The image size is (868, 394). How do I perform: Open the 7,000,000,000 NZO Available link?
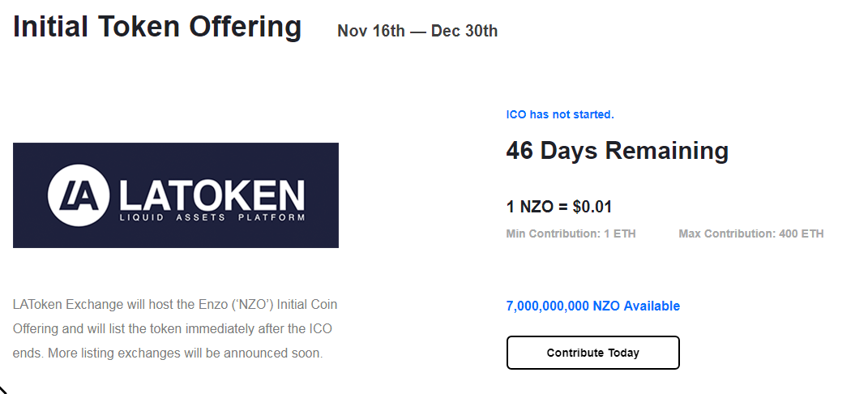point(592,306)
